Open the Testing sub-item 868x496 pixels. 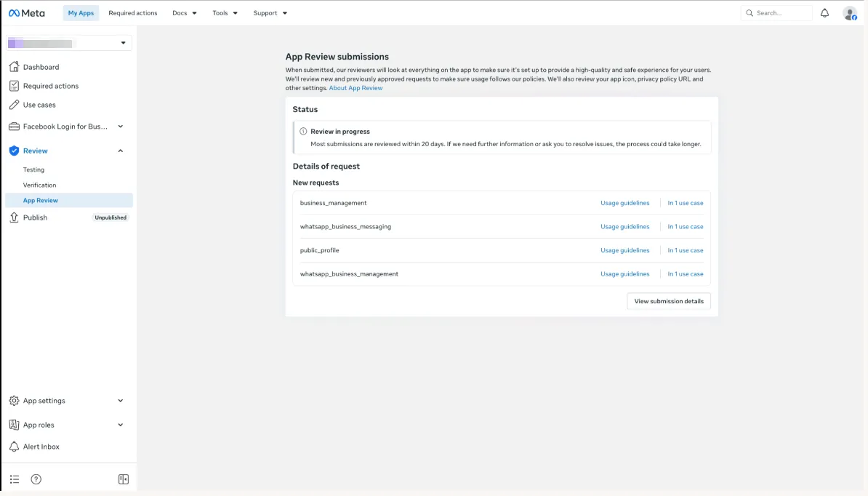[x=33, y=170]
